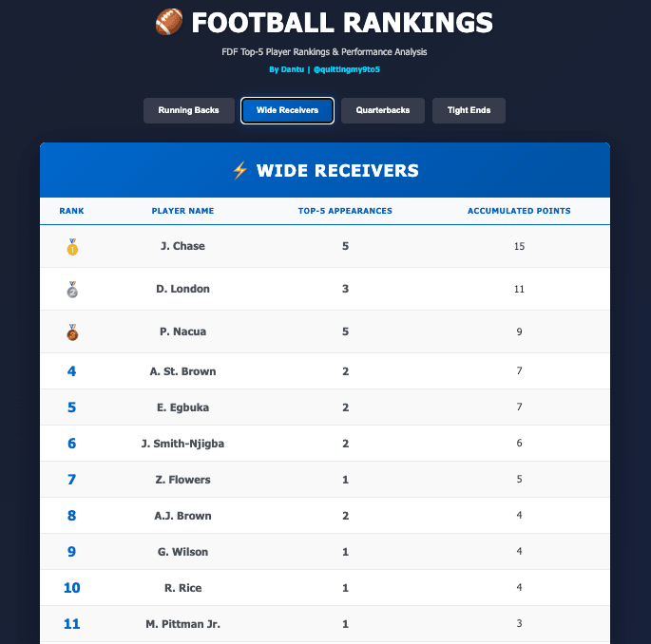
Task: Click the Accumulated Points column header
Action: (519, 211)
